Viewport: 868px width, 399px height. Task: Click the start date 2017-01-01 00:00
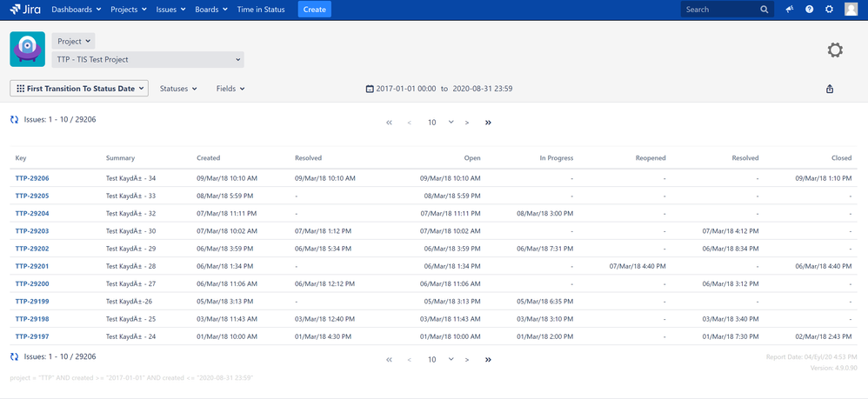(406, 89)
